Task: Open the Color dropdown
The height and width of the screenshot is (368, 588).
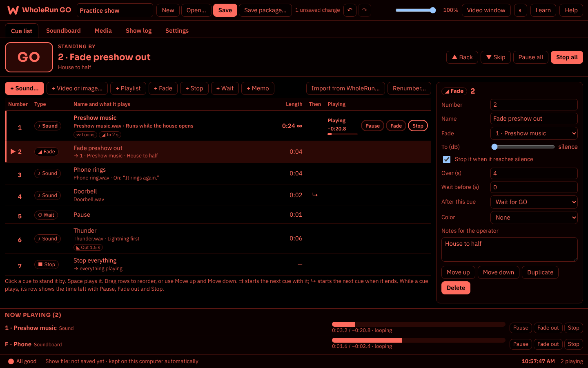Action: pyautogui.click(x=534, y=218)
